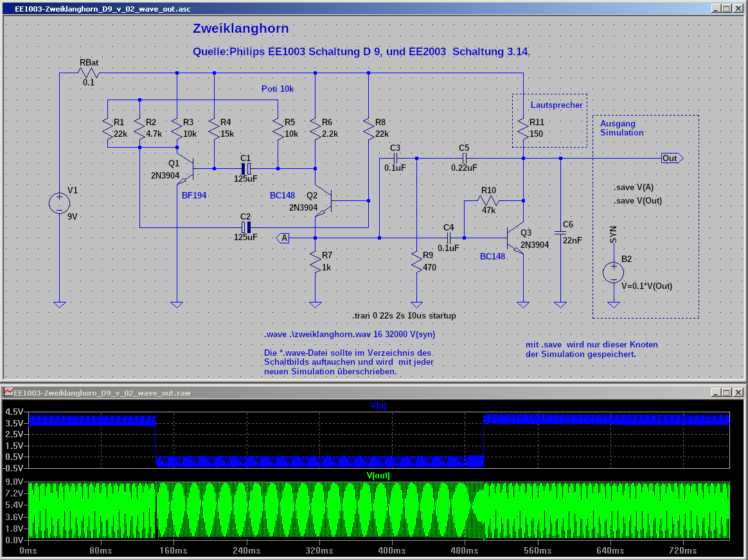748x560 pixels.
Task: Click the RBat resistor symbol
Action: click(x=88, y=73)
